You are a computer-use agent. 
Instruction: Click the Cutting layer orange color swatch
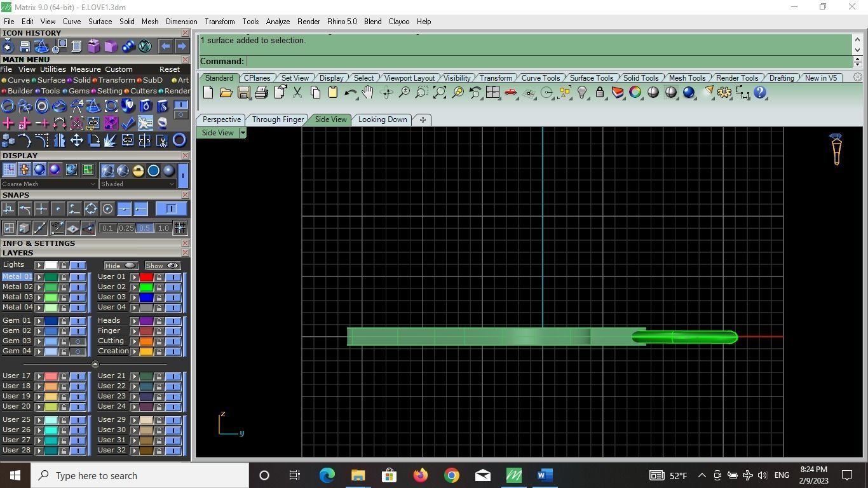coord(146,341)
